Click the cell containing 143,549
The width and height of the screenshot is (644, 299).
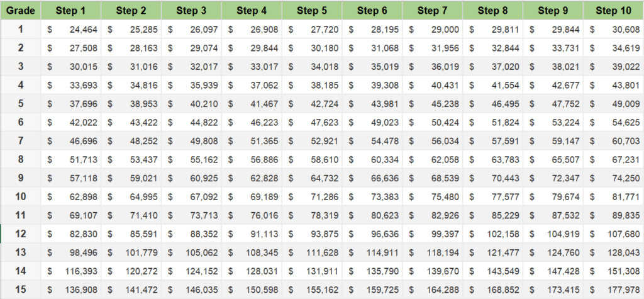click(x=493, y=271)
